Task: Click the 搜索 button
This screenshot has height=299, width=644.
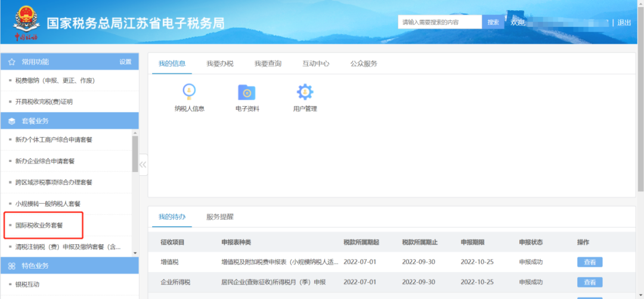Action: pos(493,22)
